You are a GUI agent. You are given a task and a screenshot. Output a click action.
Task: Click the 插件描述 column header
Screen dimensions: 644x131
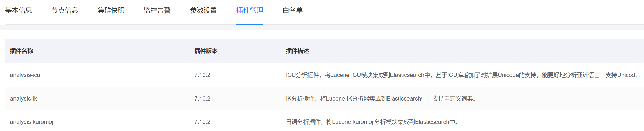[297, 51]
